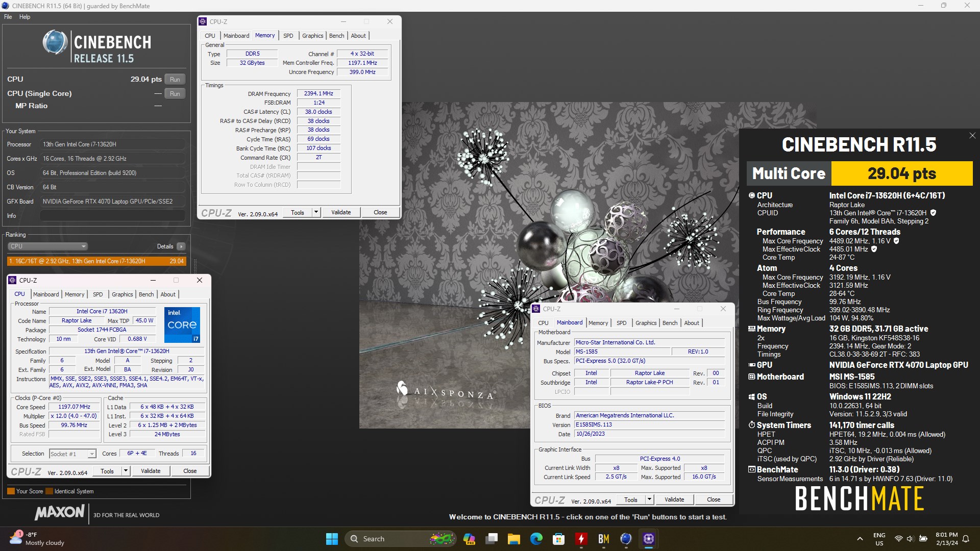Click the CPU-Z icon in Memory window title
This screenshot has width=980, height=551.
203,21
